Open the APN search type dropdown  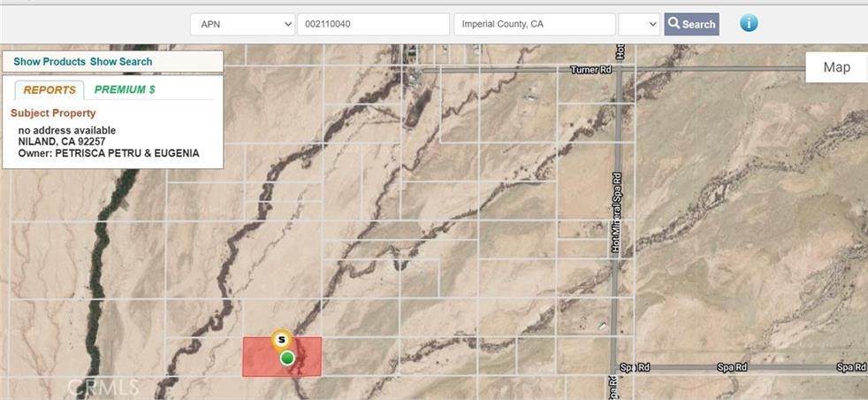coord(242,25)
